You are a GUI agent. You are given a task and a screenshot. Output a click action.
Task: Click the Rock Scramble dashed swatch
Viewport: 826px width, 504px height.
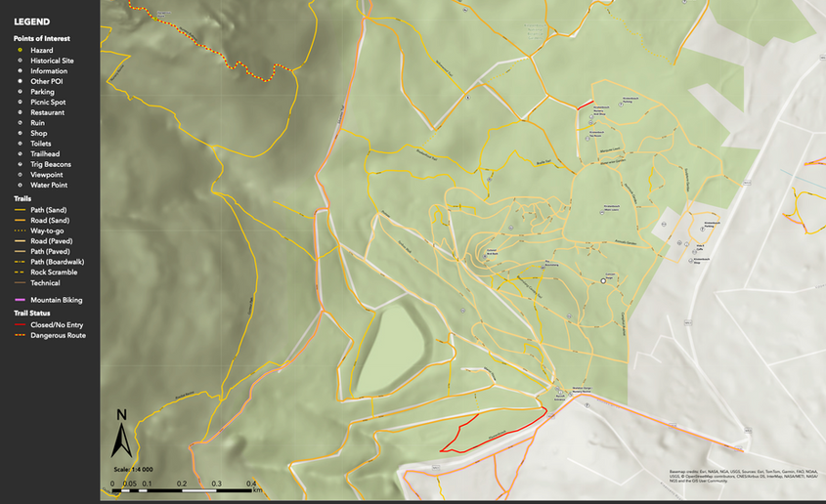pyautogui.click(x=20, y=272)
